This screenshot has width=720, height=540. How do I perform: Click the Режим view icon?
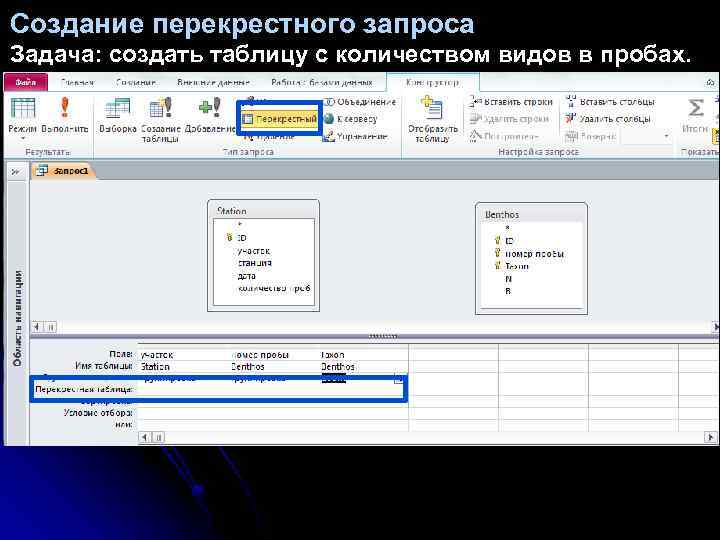pos(22,108)
